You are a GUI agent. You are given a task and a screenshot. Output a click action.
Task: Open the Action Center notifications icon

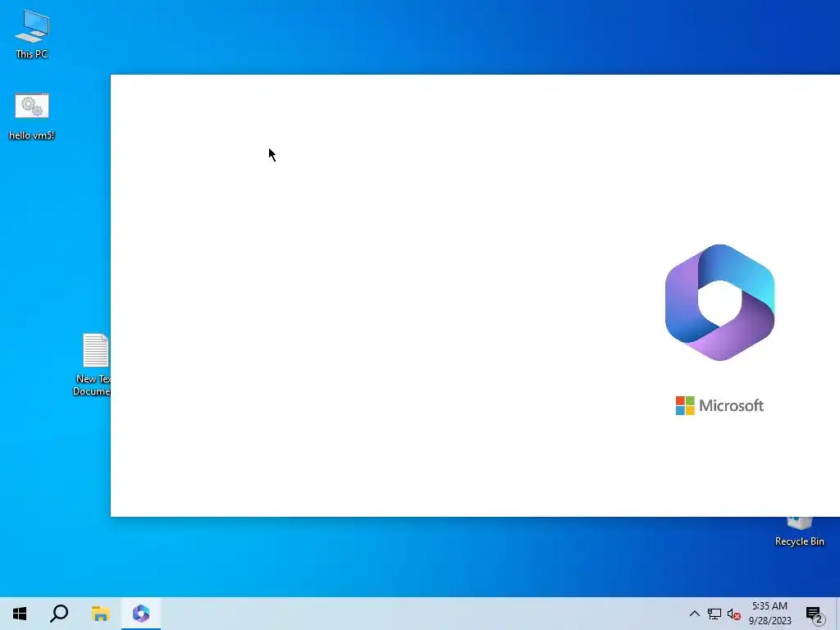pos(815,614)
